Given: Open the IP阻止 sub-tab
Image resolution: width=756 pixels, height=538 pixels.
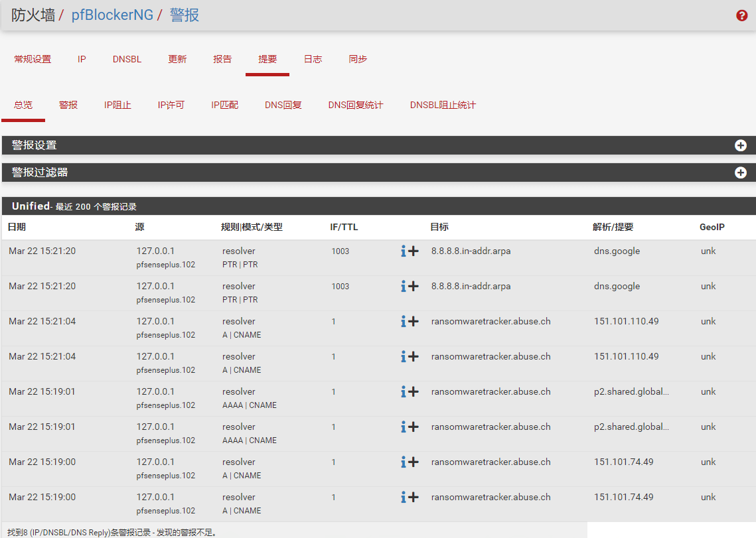Looking at the screenshot, I should tap(117, 105).
